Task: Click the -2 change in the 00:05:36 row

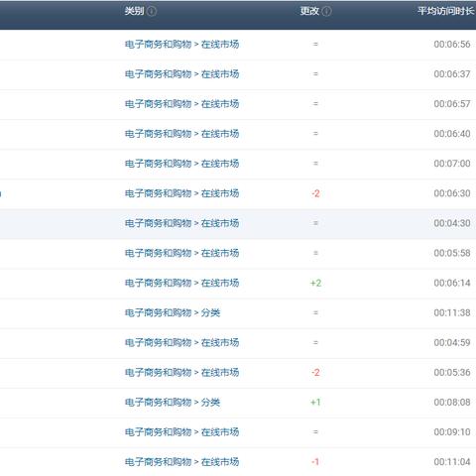Action: pyautogui.click(x=315, y=373)
